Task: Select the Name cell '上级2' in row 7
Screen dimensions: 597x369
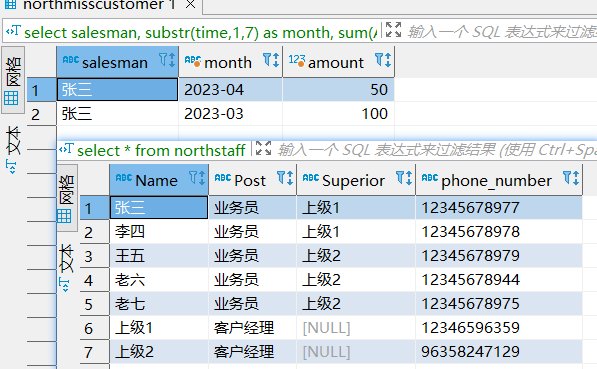Action: (x=159, y=352)
